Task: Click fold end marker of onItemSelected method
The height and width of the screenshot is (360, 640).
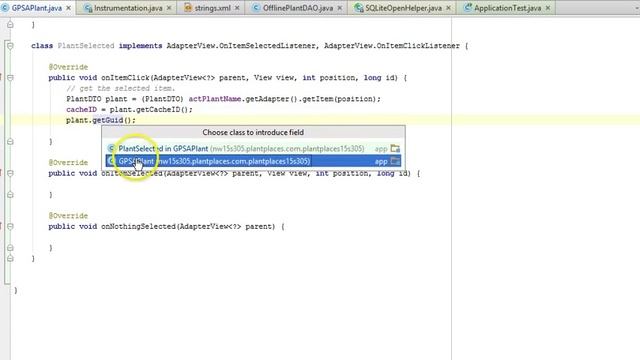Action: click(x=10, y=195)
